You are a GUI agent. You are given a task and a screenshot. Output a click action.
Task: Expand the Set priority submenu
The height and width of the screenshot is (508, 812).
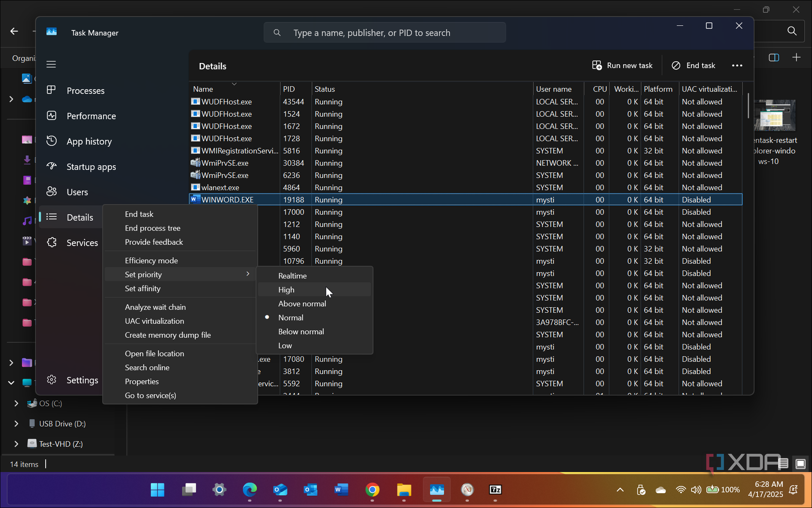pyautogui.click(x=180, y=274)
